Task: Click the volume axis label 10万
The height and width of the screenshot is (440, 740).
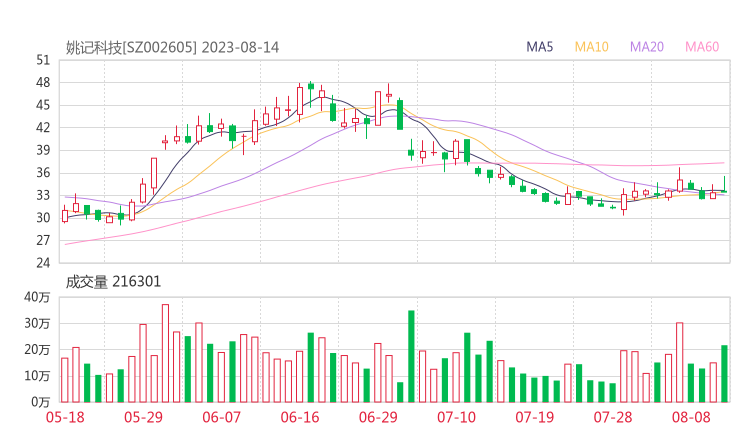Action: coord(37,376)
